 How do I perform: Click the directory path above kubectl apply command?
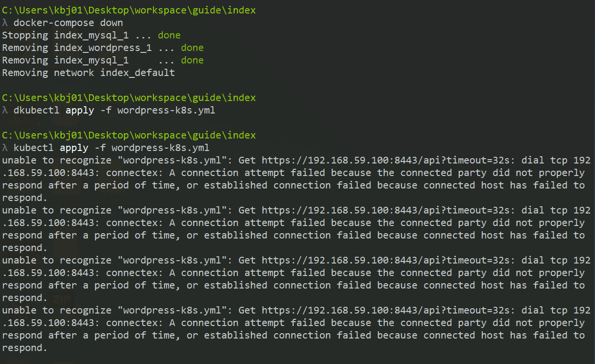tap(129, 135)
